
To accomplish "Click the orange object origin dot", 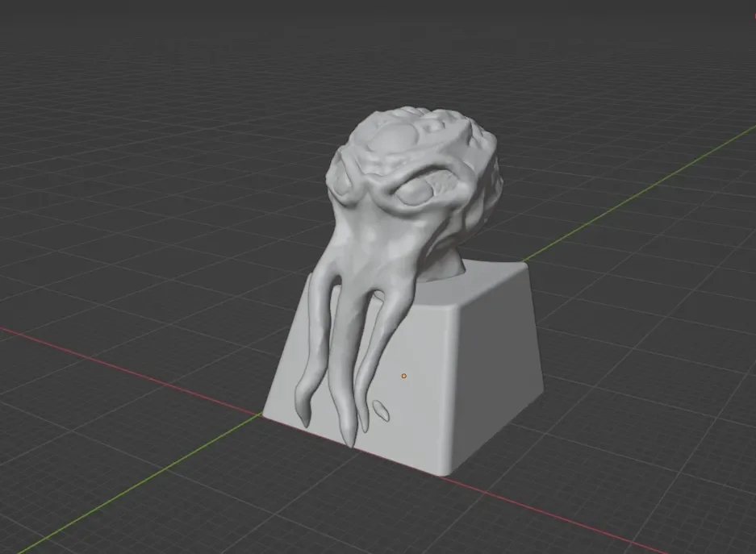I will 404,376.
